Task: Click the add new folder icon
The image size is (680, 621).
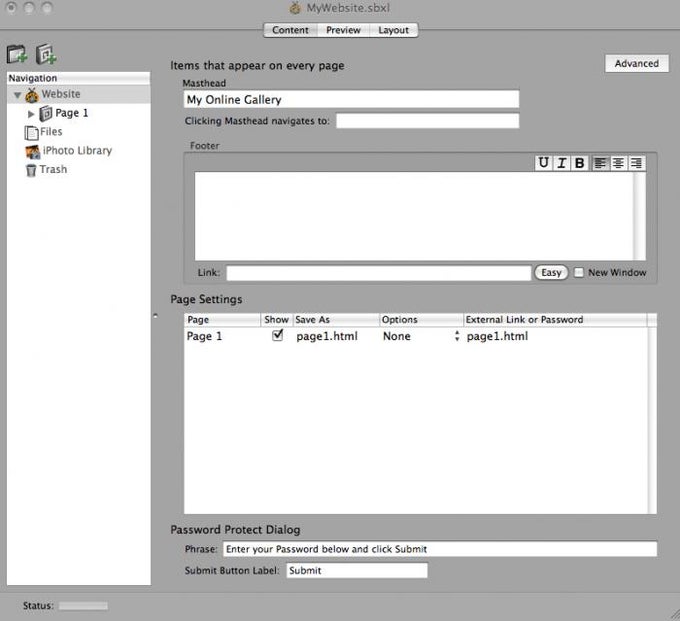Action: click(x=17, y=54)
